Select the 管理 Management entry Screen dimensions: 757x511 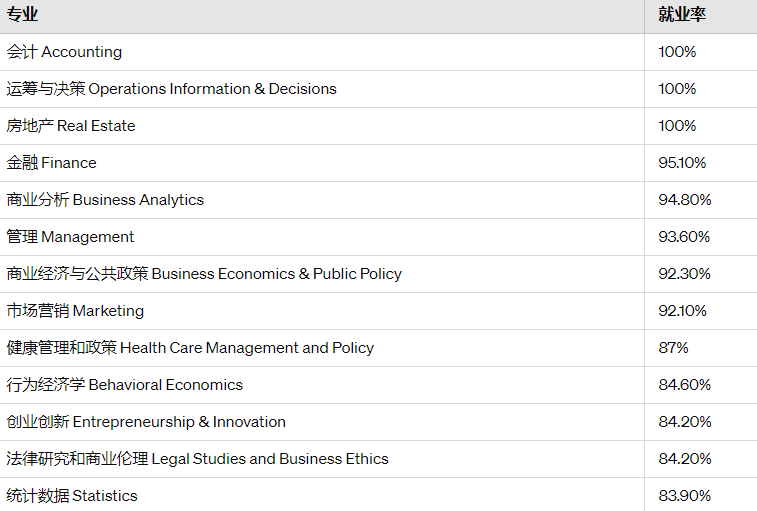(x=70, y=237)
